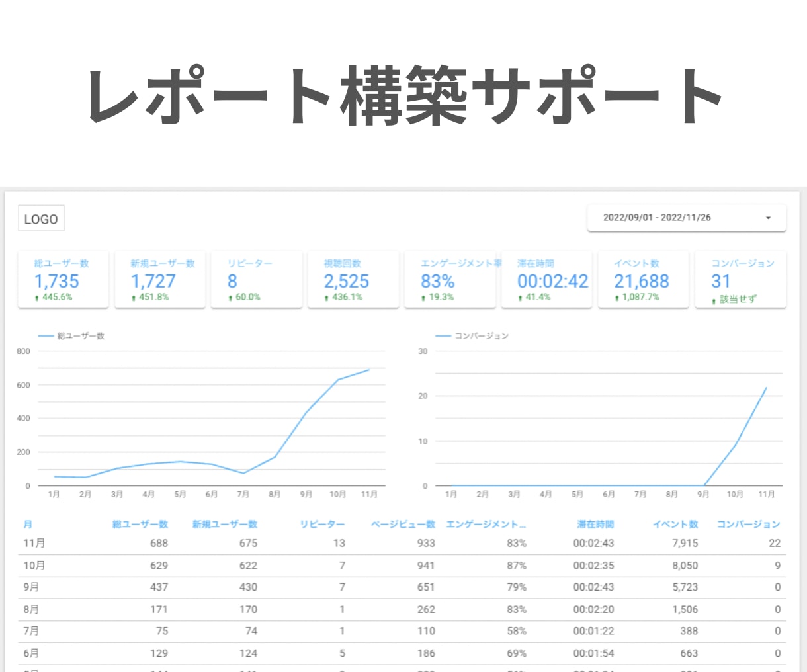Click the コンバージョン scorecard value 31
The height and width of the screenshot is (672, 807).
[x=721, y=281]
